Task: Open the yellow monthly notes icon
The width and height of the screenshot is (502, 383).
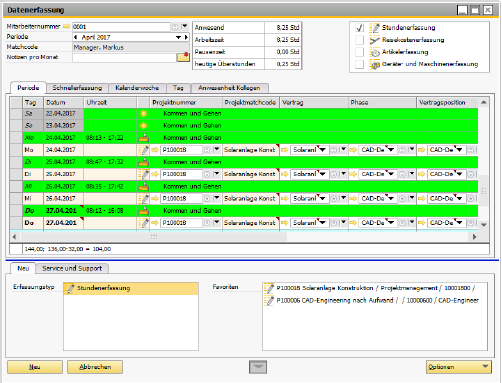Action: point(183,57)
